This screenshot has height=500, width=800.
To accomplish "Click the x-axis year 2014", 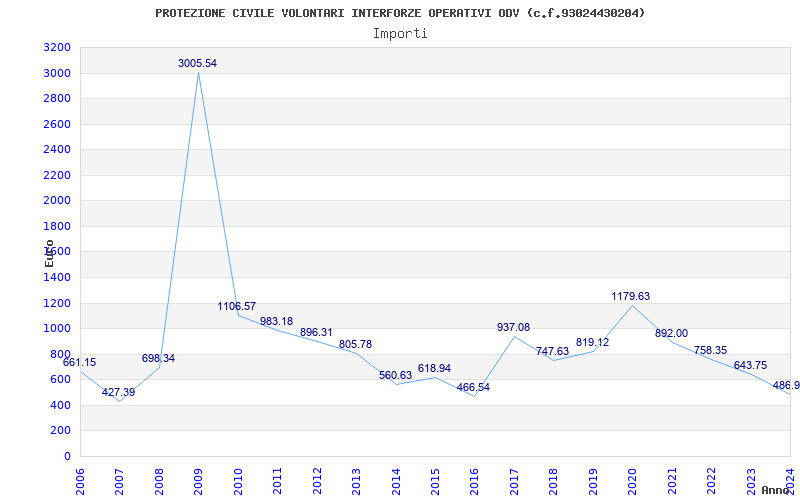I will click(395, 482).
